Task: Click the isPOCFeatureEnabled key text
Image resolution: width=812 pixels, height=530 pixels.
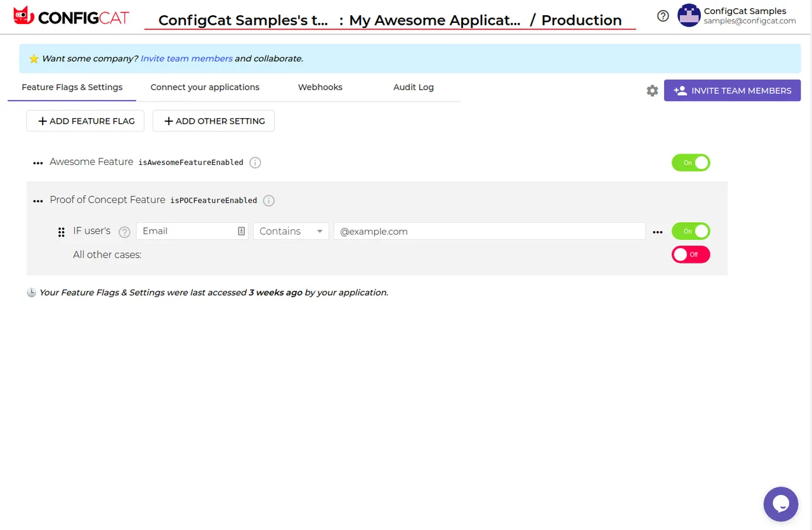Action: click(214, 201)
